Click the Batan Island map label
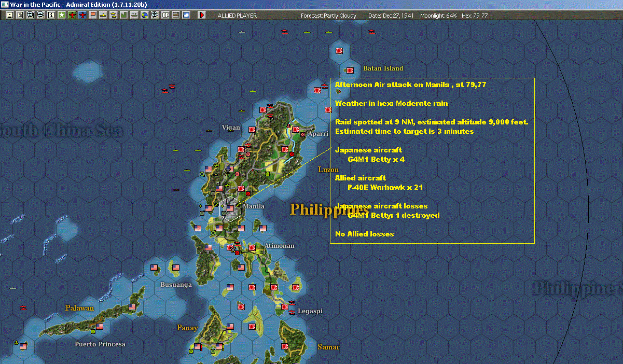The height and width of the screenshot is (364, 623). click(383, 68)
